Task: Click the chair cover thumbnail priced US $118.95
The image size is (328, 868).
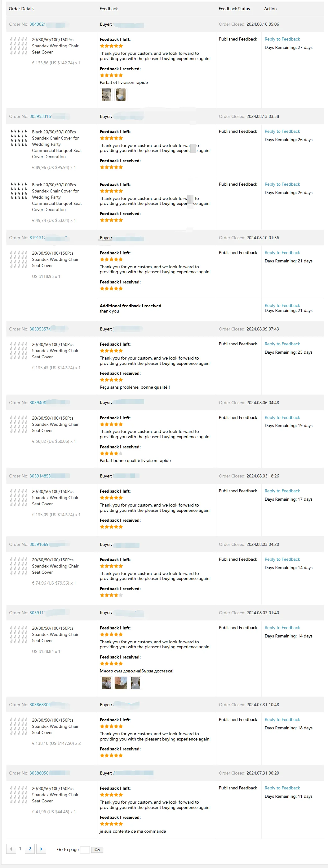Action: pos(19,259)
